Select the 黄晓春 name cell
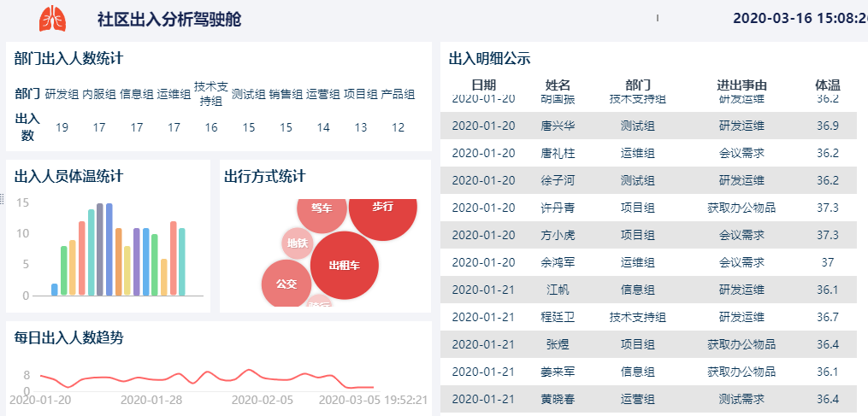This screenshot has width=868, height=416. coord(558,399)
